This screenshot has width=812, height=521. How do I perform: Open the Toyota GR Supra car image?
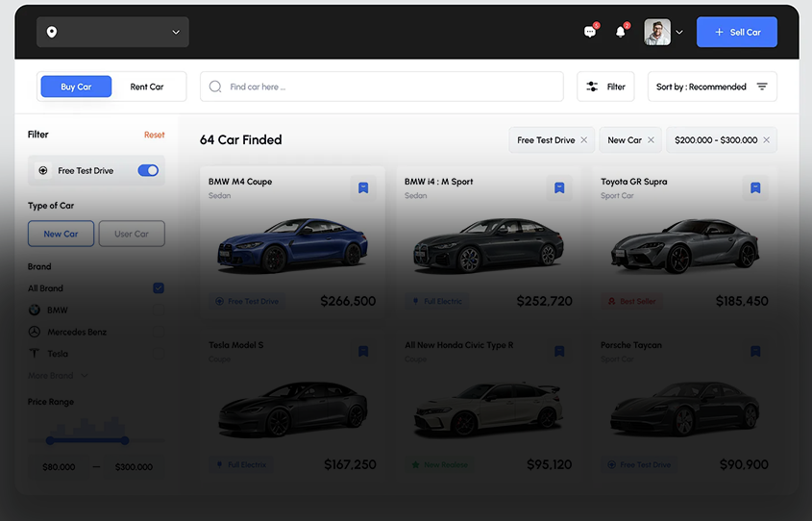coord(684,246)
